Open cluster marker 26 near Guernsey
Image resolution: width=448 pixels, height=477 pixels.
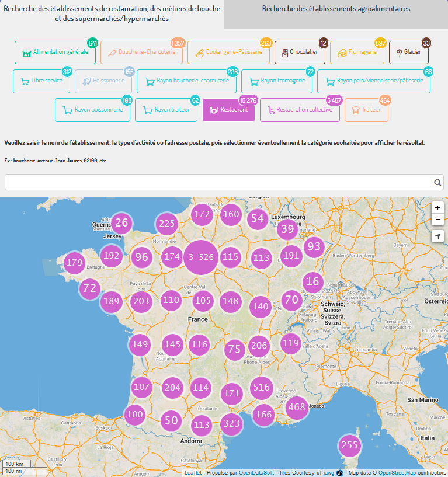tap(121, 222)
